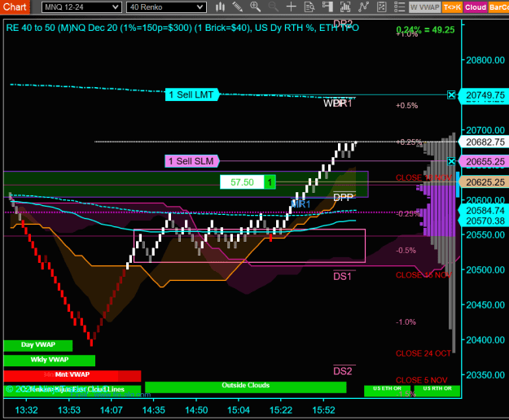
Task: Click the Outside Clouds status bar
Action: 245,386
